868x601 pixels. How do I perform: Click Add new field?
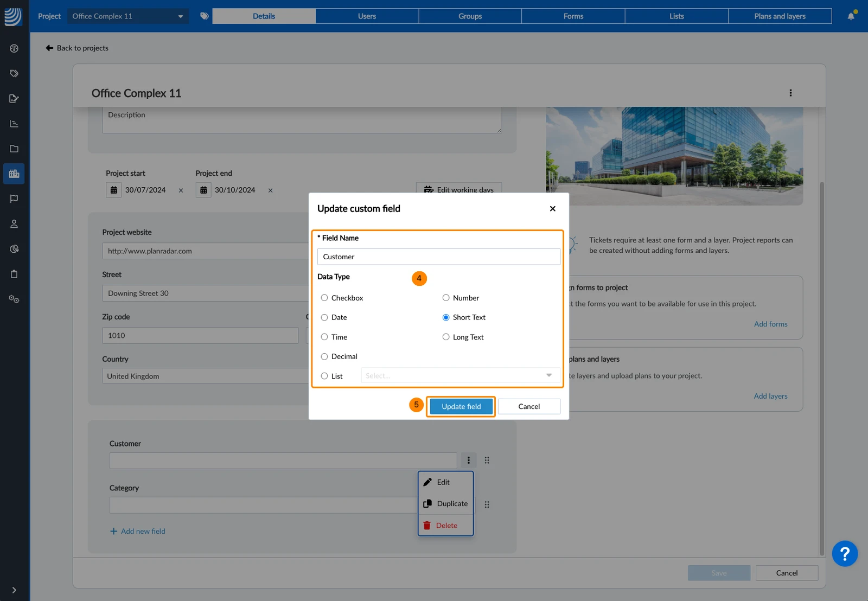tap(138, 531)
